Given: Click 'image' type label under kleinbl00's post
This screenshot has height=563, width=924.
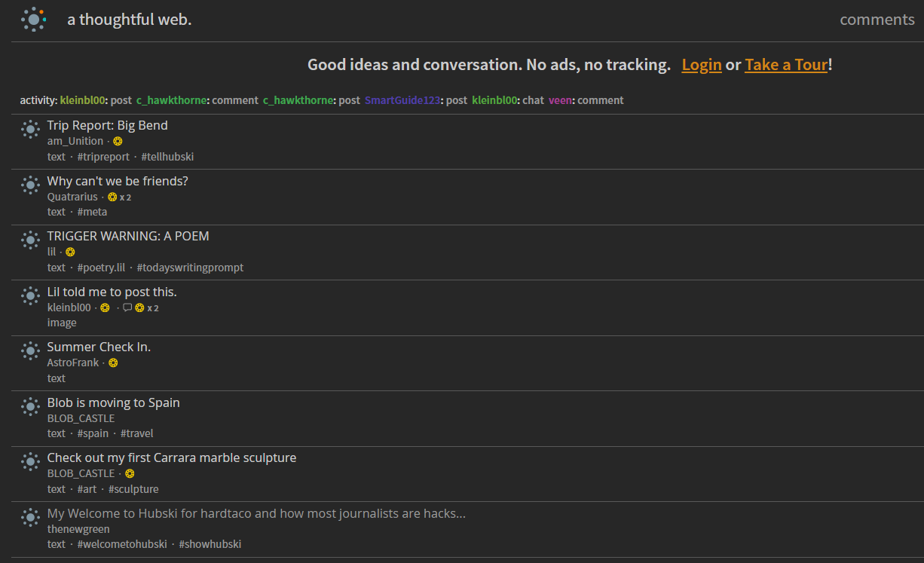Looking at the screenshot, I should pyautogui.click(x=62, y=323).
